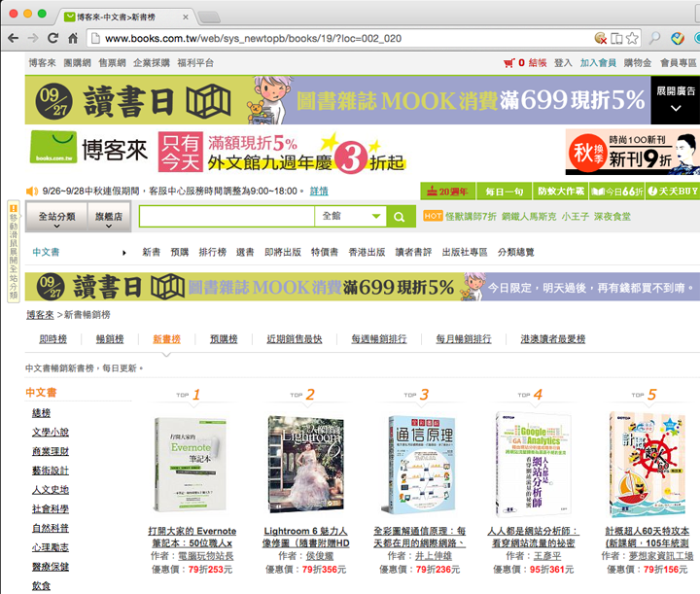The height and width of the screenshot is (594, 700).
Task: Select the 港澳讀者最愛榜 tab
Action: tap(552, 339)
